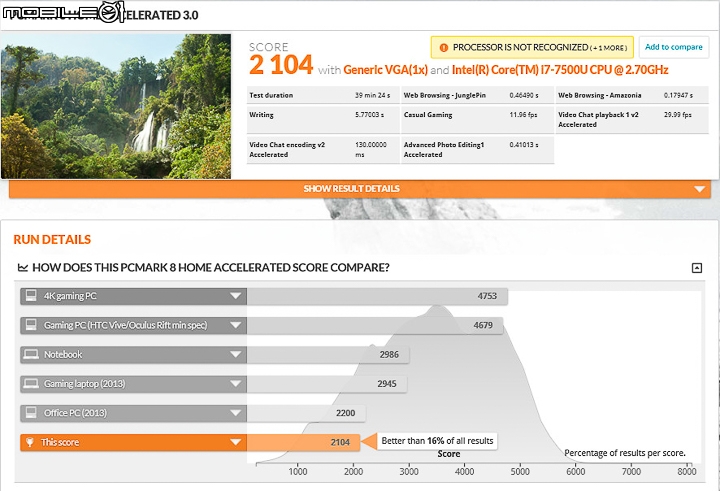This screenshot has width=720, height=491.
Task: Click the SHOW RESULT DETAILS down arrow
Action: pos(699,189)
